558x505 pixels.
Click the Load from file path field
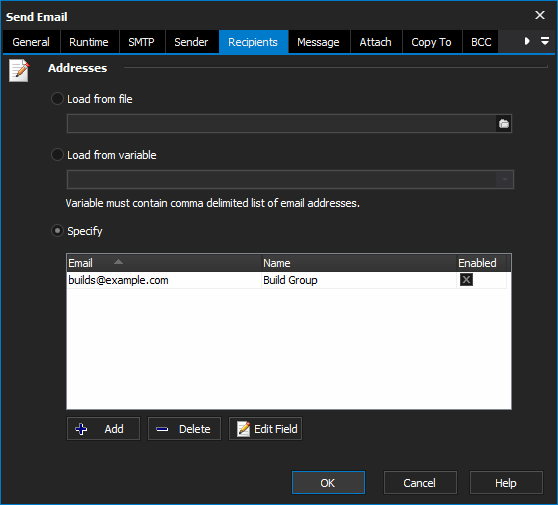tap(281, 124)
